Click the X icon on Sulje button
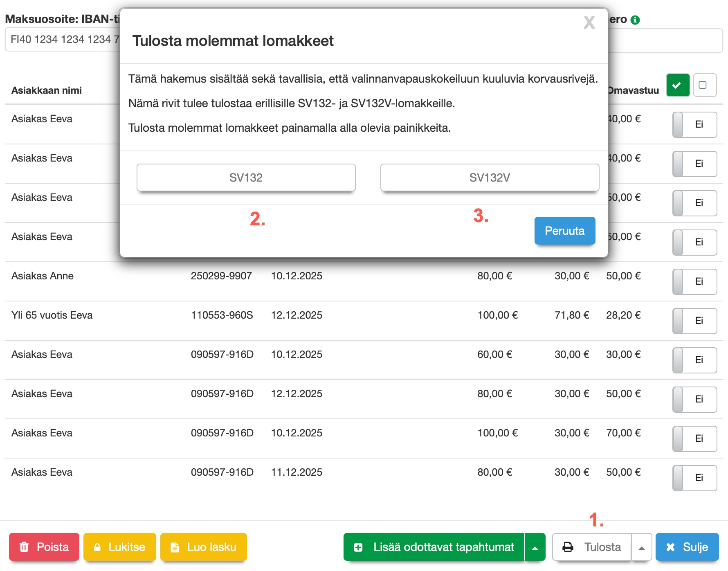 [x=670, y=547]
